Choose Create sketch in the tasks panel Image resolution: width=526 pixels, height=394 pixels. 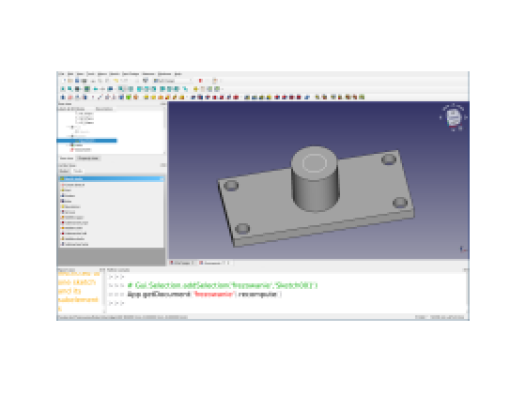(74, 185)
